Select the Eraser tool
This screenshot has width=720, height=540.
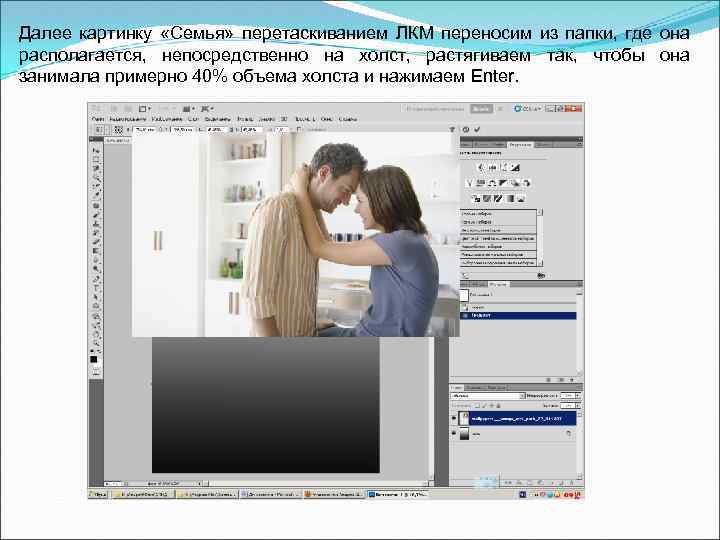pyautogui.click(x=96, y=242)
